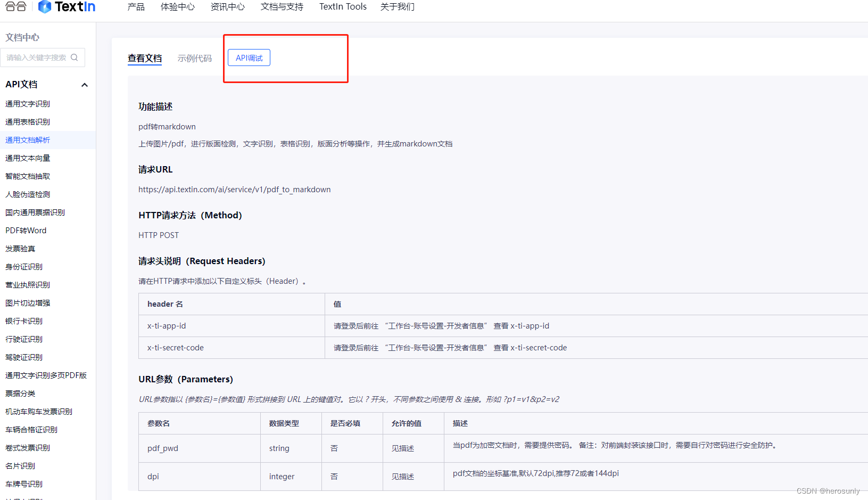The image size is (868, 500).
Task: Open 银行卡识别 in sidebar
Action: (x=24, y=321)
